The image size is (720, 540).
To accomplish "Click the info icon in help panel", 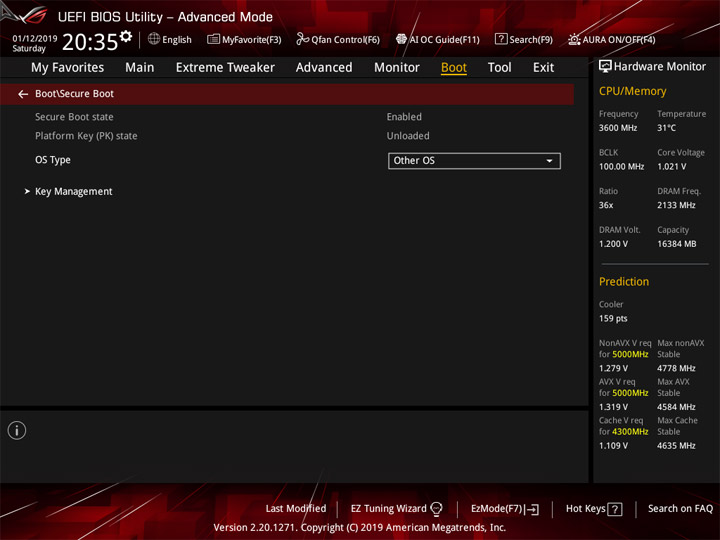I will (17, 430).
